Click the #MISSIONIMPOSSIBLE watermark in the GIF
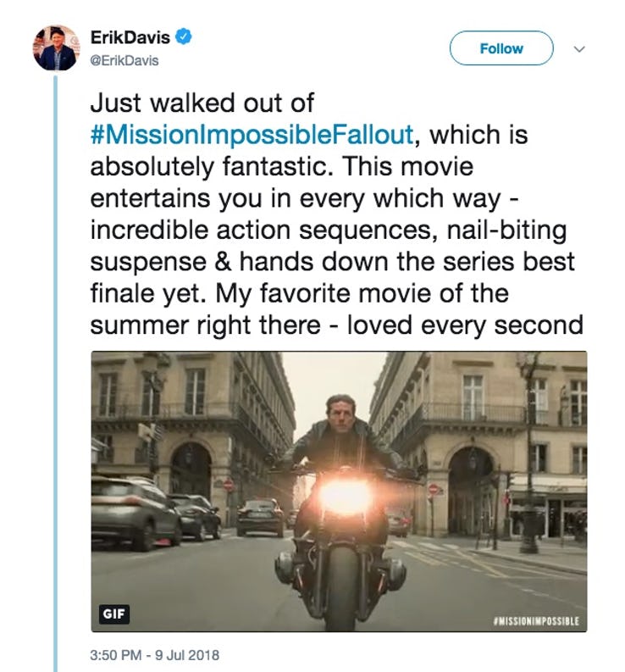This screenshot has height=672, width=625. (x=534, y=620)
